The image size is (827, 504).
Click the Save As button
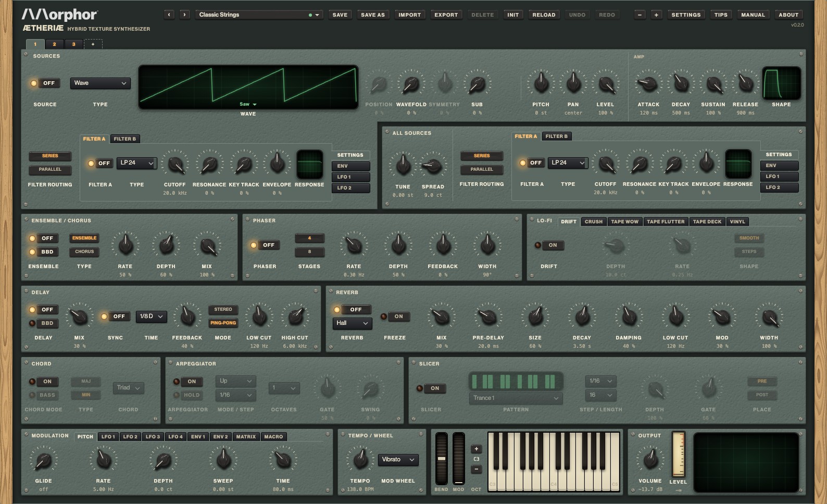tap(373, 15)
